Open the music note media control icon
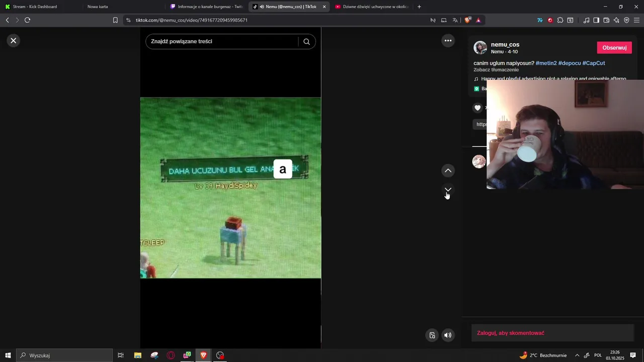Image resolution: width=644 pixels, height=362 pixels. [586, 20]
